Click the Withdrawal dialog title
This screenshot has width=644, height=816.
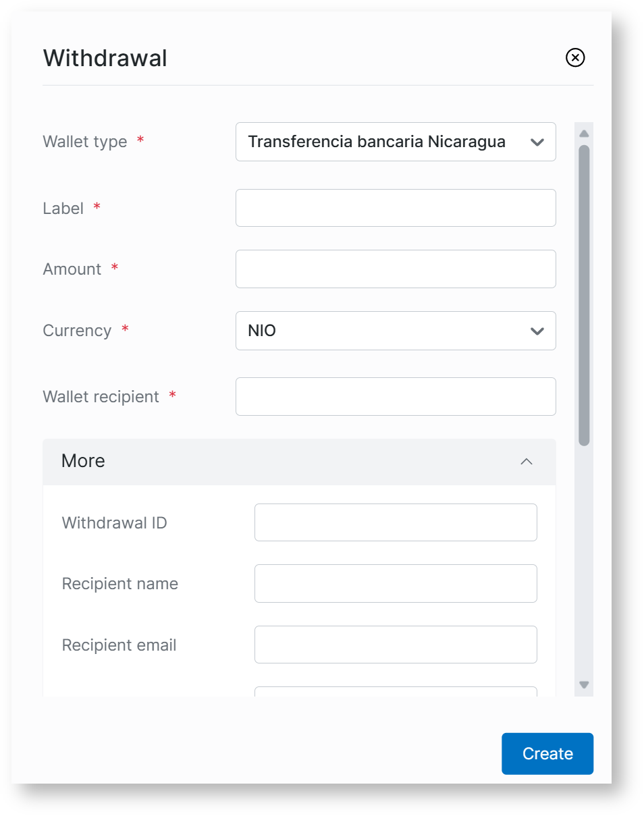coord(105,58)
